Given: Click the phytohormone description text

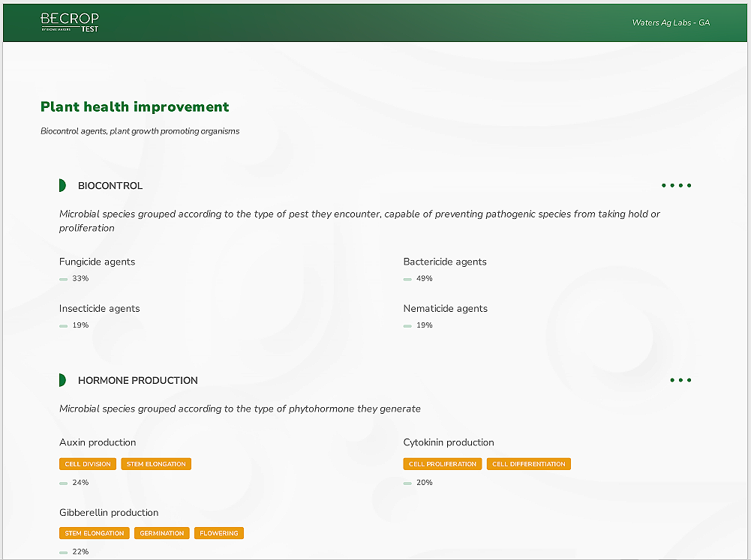Looking at the screenshot, I should [240, 409].
